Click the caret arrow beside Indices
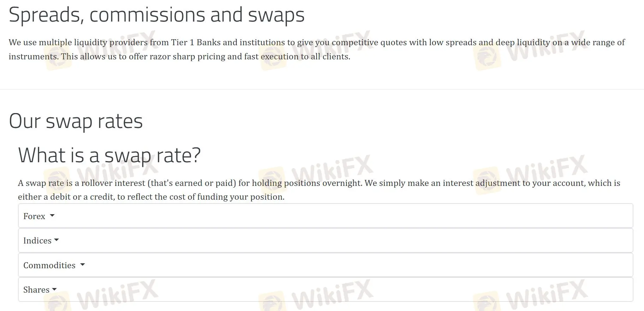Viewport: 644px width, 311px height. 56,240
